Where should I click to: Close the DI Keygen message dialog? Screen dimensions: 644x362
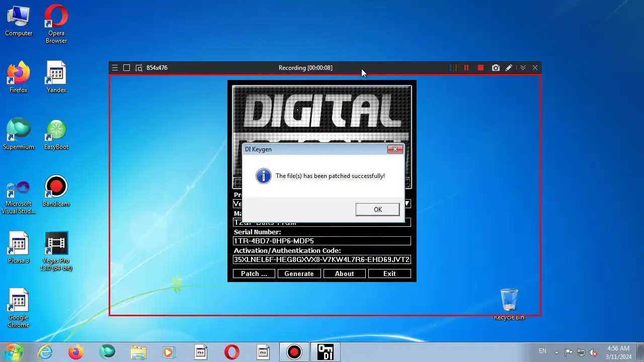click(395, 149)
